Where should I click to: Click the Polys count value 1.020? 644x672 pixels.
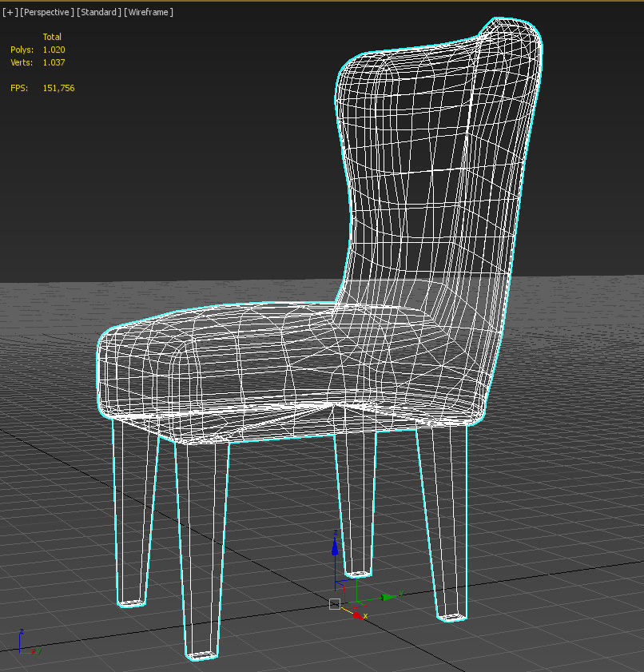tap(54, 50)
